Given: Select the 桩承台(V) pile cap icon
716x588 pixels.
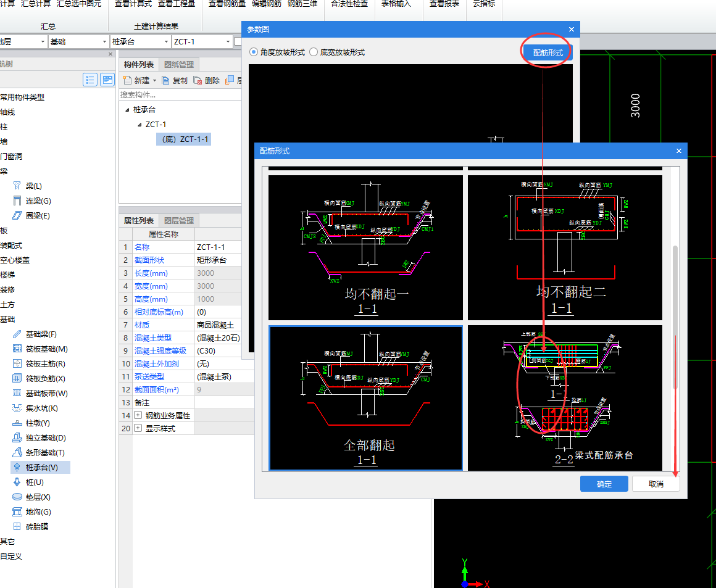Looking at the screenshot, I should pos(17,468).
